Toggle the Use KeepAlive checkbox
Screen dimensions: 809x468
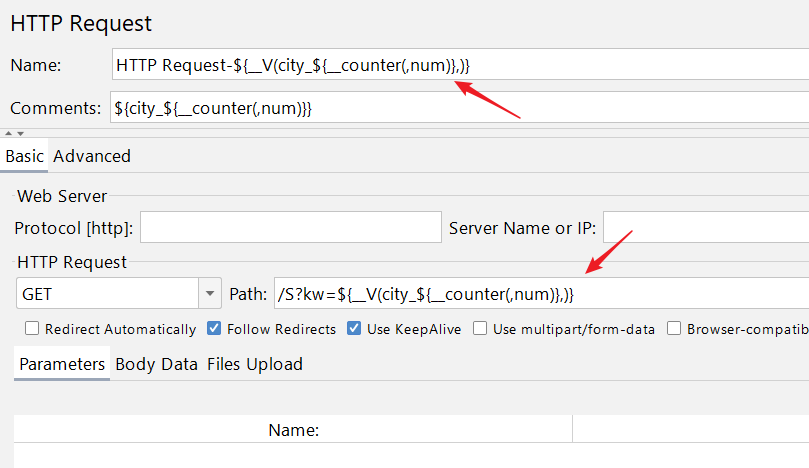point(354,329)
